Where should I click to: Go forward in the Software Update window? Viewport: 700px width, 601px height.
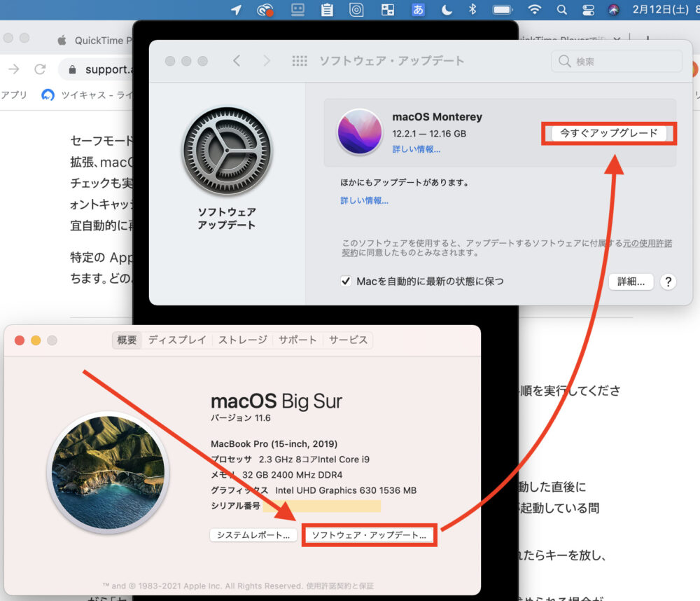click(x=267, y=61)
